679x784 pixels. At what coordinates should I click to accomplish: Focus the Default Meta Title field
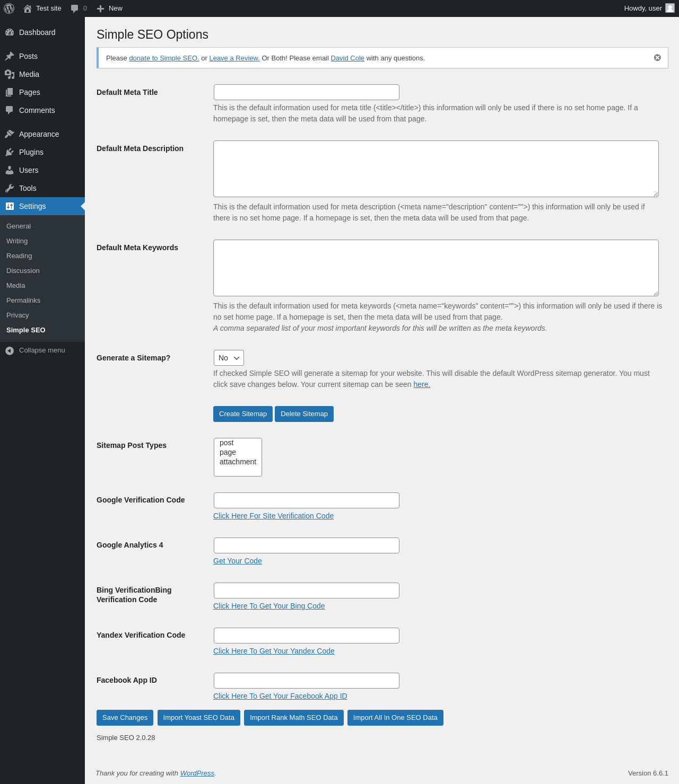pos(307,92)
